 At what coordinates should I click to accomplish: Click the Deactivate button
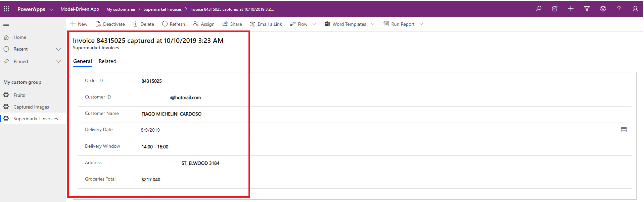tap(110, 24)
